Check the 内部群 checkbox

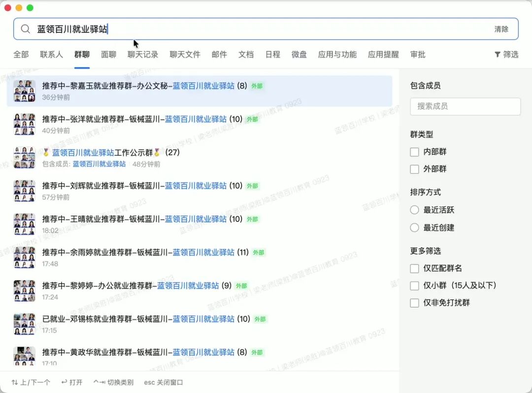414,152
